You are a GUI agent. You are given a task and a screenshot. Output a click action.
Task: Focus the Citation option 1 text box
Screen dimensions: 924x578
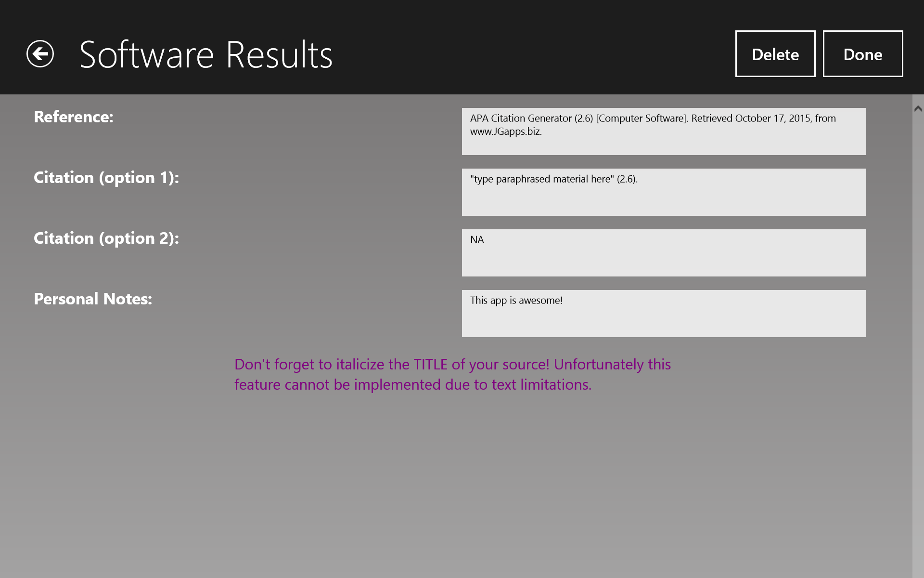coord(664,198)
